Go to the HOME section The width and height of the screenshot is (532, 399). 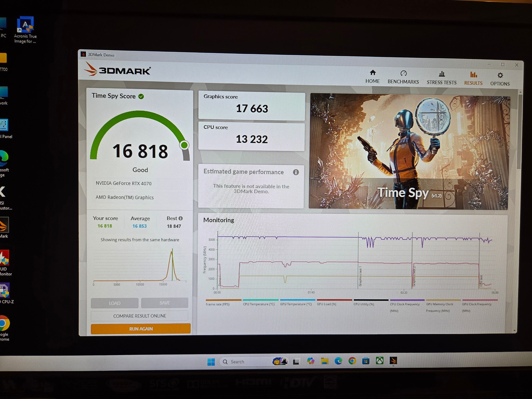click(372, 77)
